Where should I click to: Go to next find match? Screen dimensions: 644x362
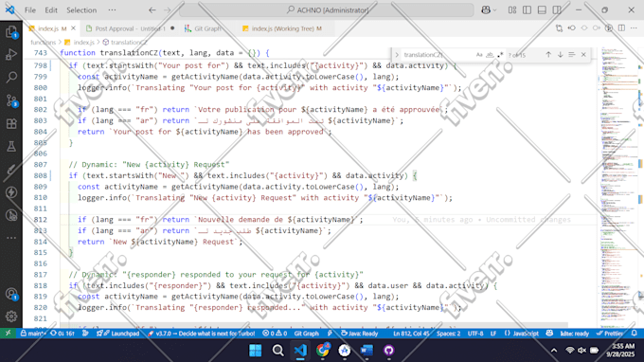(560, 55)
